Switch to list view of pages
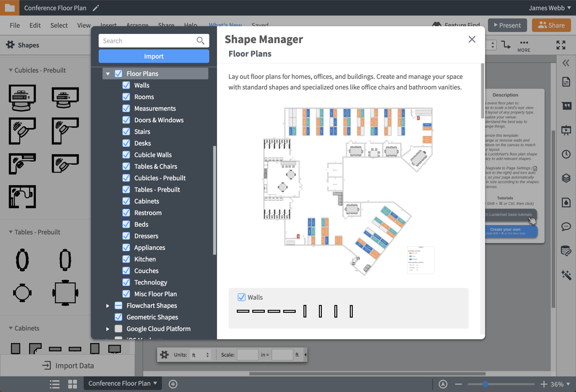576x392 pixels. 55,384
